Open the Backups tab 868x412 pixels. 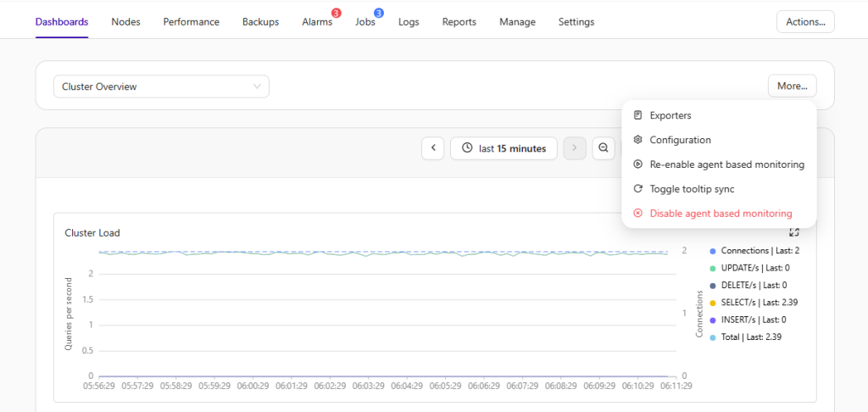pyautogui.click(x=260, y=22)
